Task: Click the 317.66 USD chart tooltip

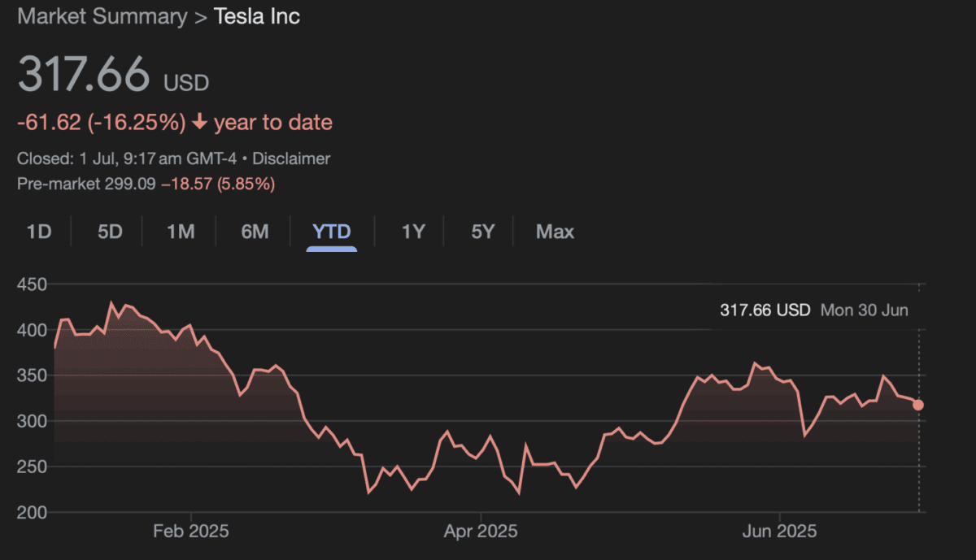Action: click(x=765, y=310)
